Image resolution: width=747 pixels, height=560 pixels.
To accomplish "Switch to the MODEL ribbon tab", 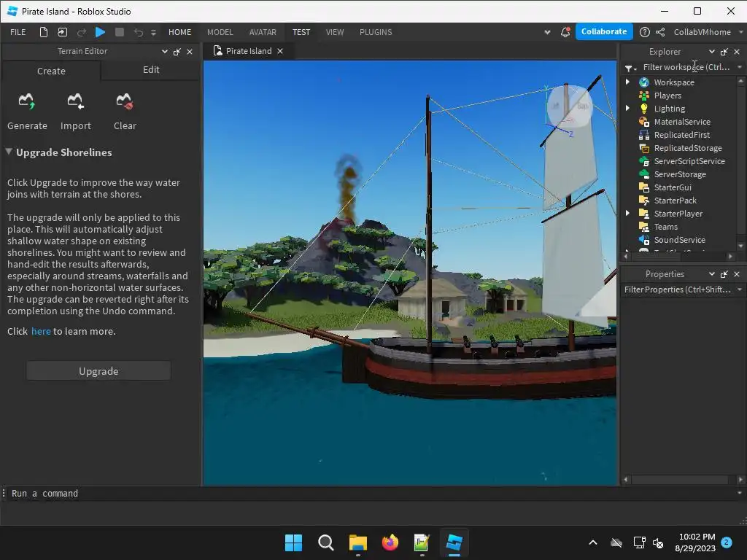I will pos(220,32).
